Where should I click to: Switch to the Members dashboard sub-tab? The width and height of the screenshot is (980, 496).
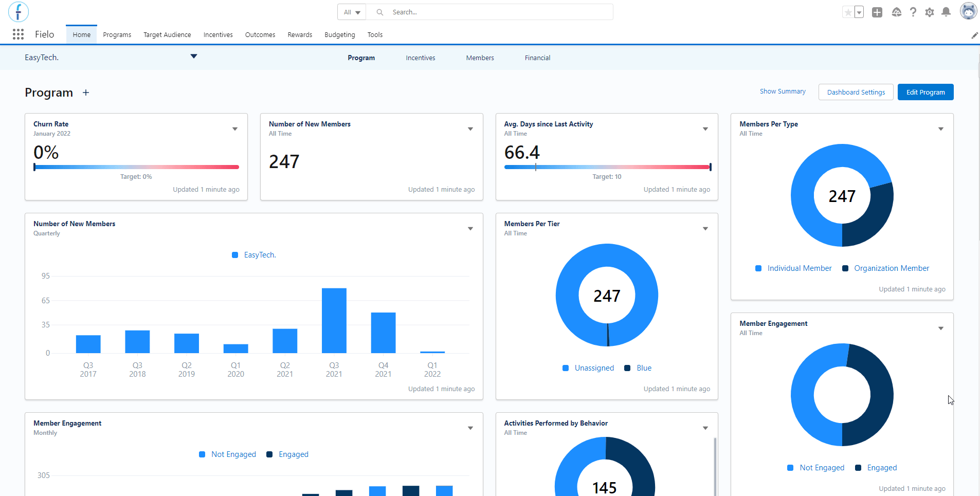[480, 58]
